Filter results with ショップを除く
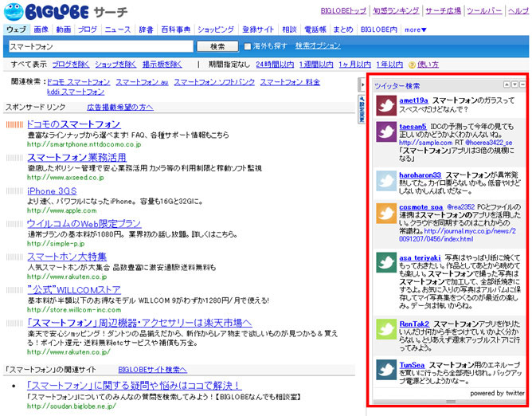 point(115,65)
